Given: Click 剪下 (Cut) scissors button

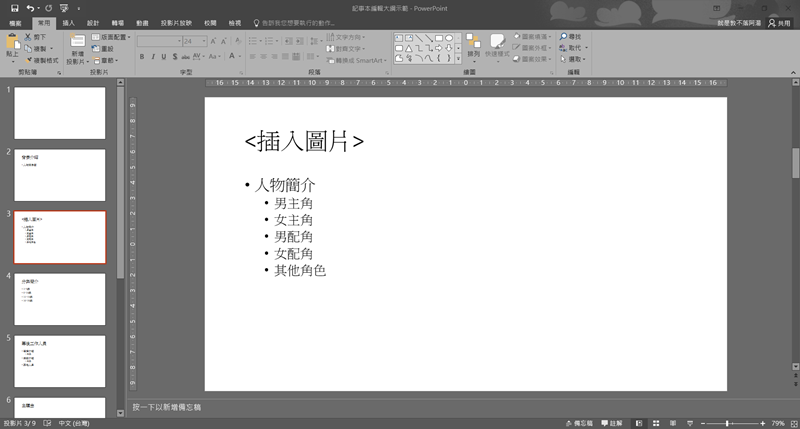Looking at the screenshot, I should (x=35, y=37).
